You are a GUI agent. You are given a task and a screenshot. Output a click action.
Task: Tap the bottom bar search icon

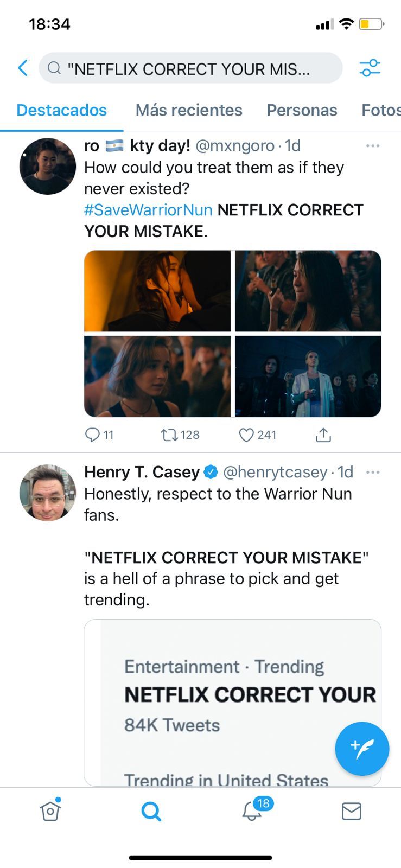[x=151, y=811]
